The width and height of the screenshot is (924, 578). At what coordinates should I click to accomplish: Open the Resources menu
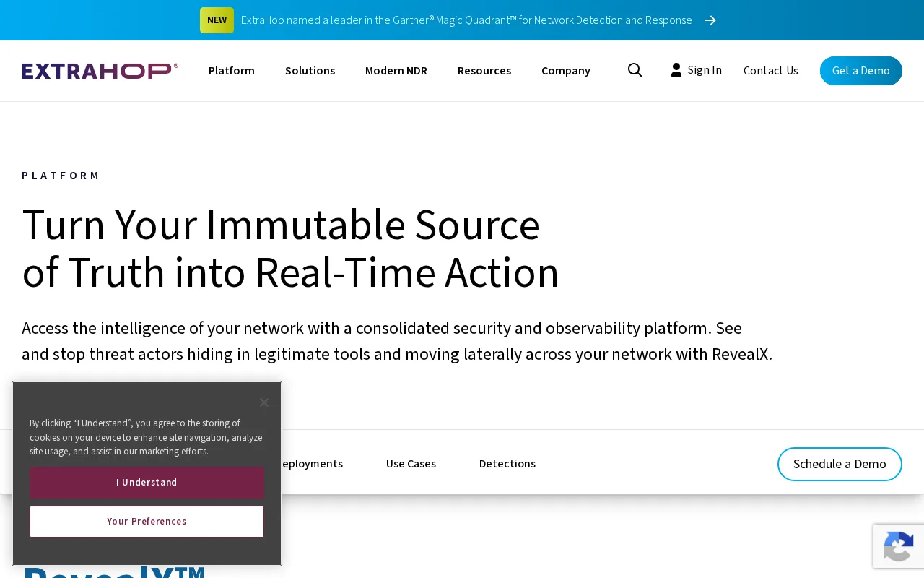click(x=484, y=71)
